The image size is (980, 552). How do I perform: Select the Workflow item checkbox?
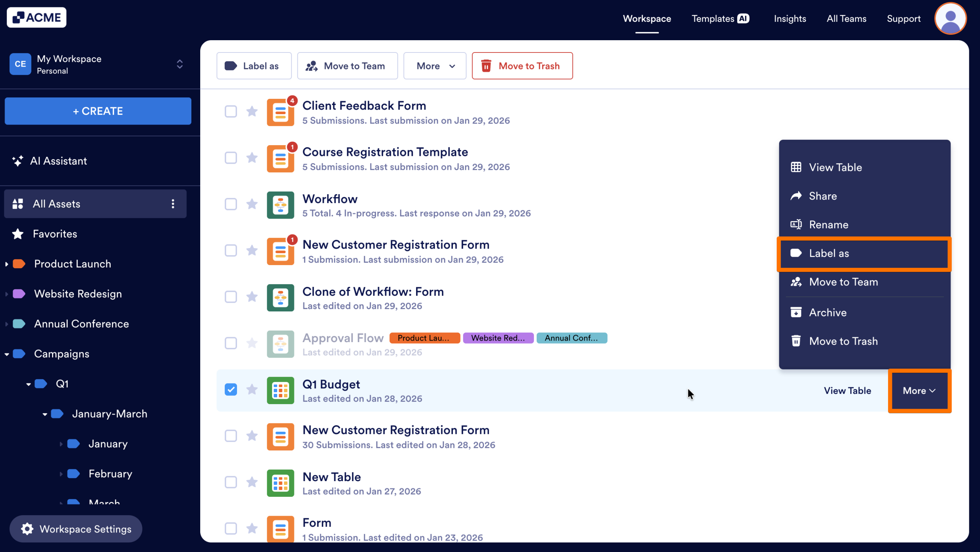[x=231, y=204]
